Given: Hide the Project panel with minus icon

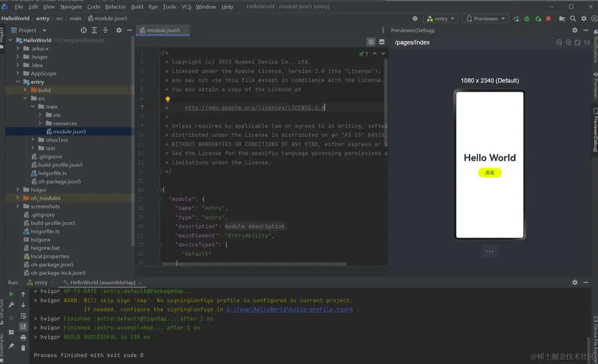Looking at the screenshot, I should tap(129, 30).
